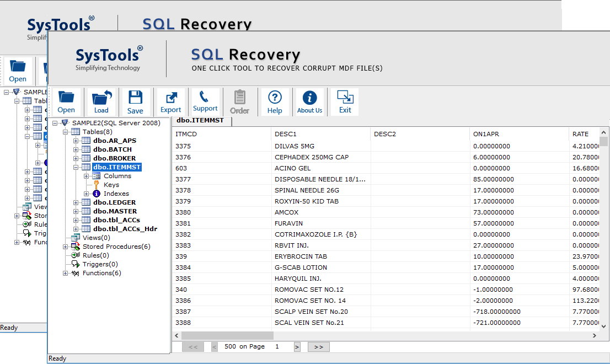This screenshot has height=364, width=610.
Task: Expand the Indexes node
Action: (x=87, y=194)
